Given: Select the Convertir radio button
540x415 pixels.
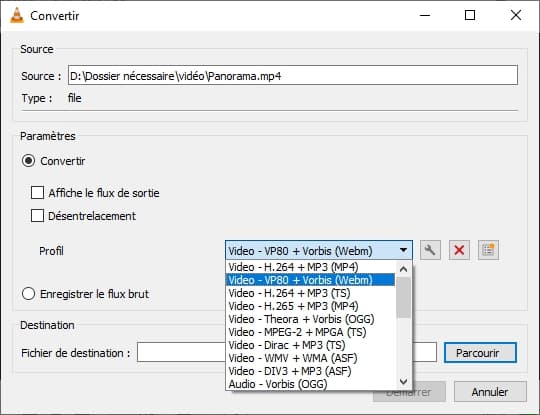Looking at the screenshot, I should pos(28,161).
